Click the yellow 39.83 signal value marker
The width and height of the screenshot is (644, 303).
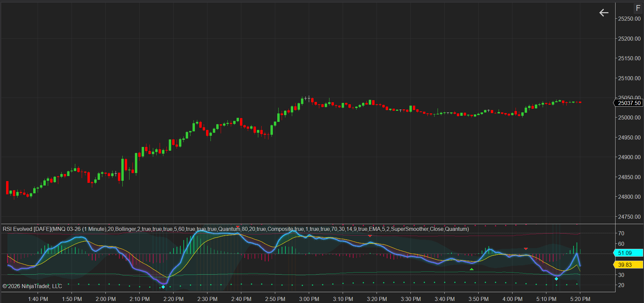point(628,265)
